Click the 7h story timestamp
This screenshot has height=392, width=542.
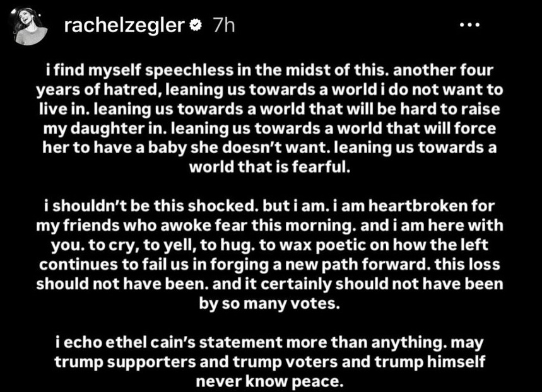tap(224, 25)
